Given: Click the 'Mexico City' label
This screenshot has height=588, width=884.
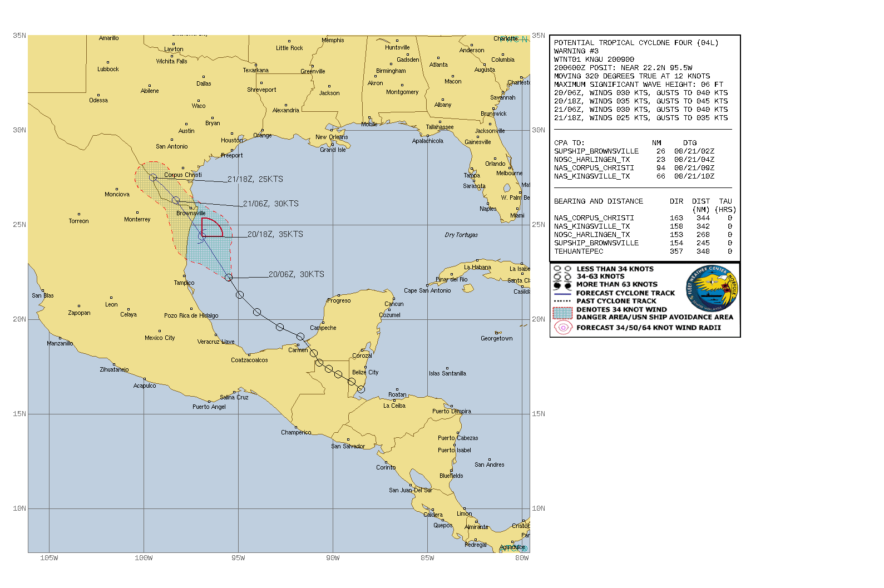Looking at the screenshot, I should point(160,338).
